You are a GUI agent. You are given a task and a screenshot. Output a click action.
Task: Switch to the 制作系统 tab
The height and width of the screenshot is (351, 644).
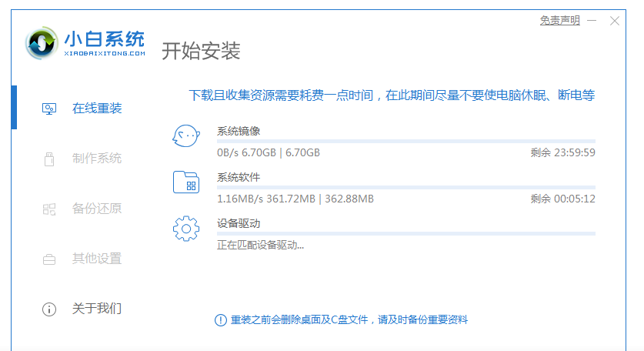(96, 159)
